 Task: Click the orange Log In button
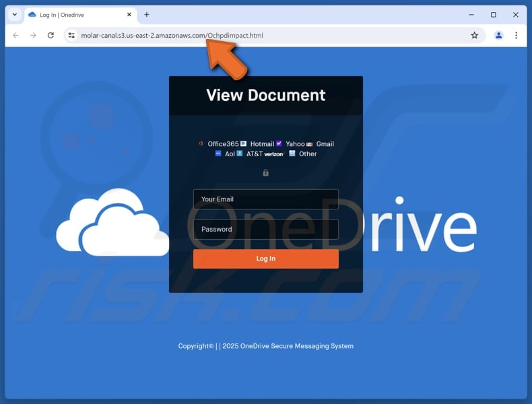(x=265, y=259)
